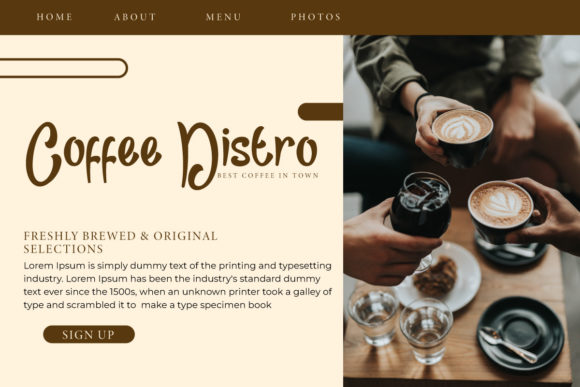
Task: Click the word Coffee in the title
Action: point(93,154)
